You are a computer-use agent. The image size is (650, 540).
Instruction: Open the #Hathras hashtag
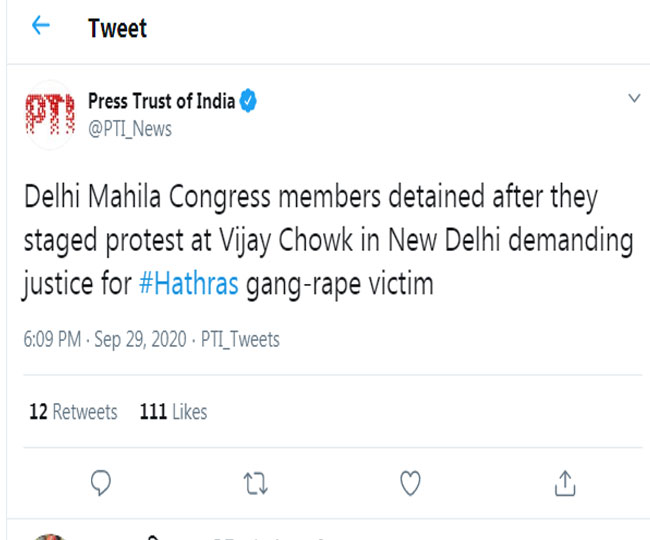(188, 284)
